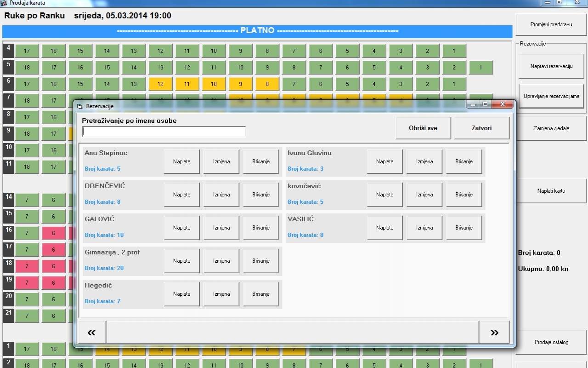Select green seat 17 in row 4
This screenshot has height=368, width=588.
point(27,51)
